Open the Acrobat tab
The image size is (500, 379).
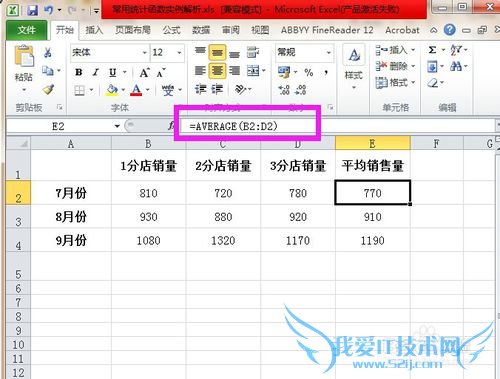click(402, 30)
